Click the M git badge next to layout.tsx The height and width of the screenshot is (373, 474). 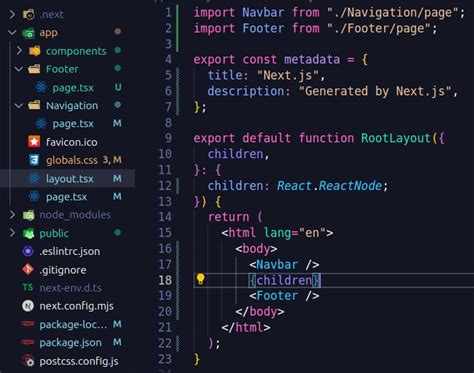tap(117, 178)
